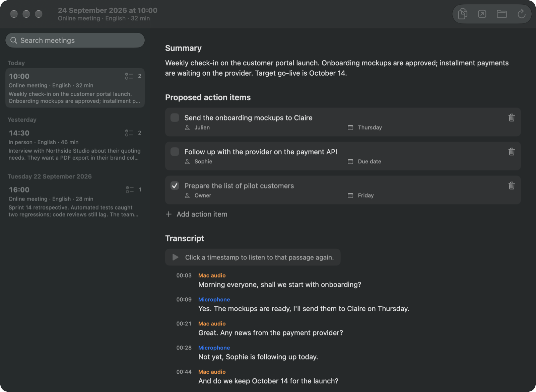The image size is (536, 392).
Task: Listen again from timestamp 00:21
Action: tap(184, 324)
